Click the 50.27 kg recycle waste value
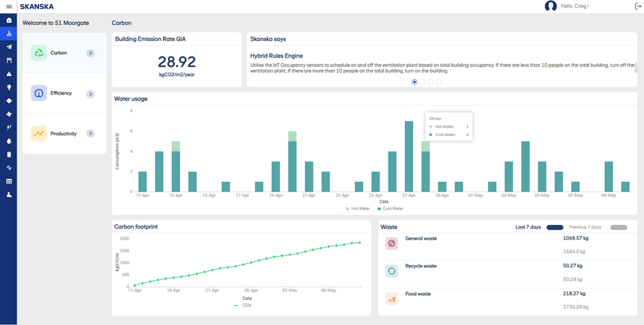644x325 pixels. (573, 266)
